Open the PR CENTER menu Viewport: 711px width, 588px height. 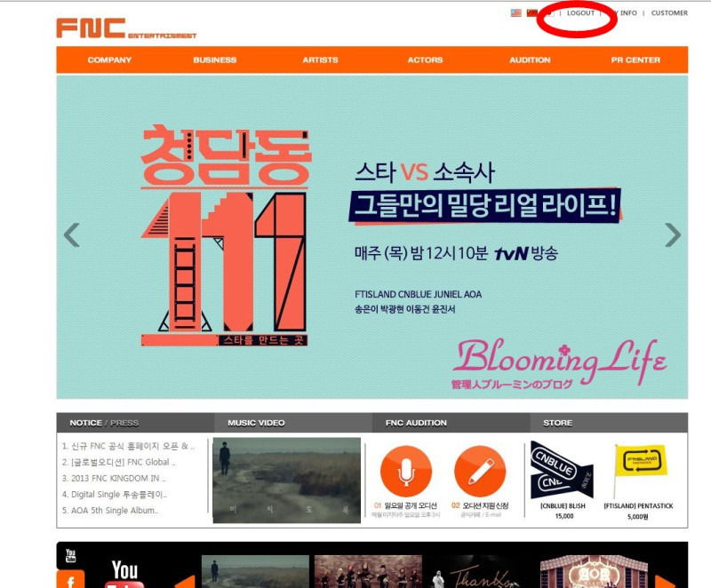tap(635, 60)
